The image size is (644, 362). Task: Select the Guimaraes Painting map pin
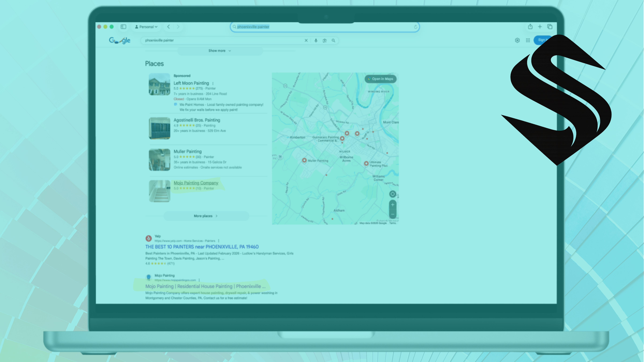click(342, 138)
